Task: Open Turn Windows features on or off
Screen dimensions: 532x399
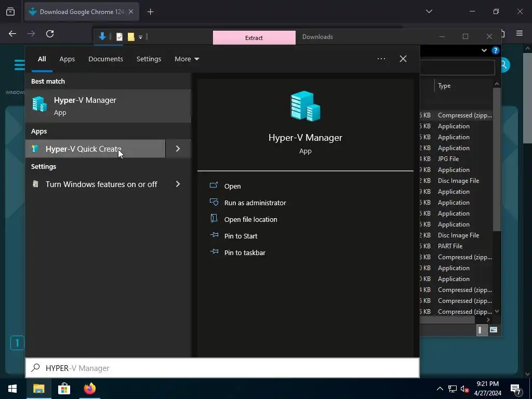Action: [96, 184]
